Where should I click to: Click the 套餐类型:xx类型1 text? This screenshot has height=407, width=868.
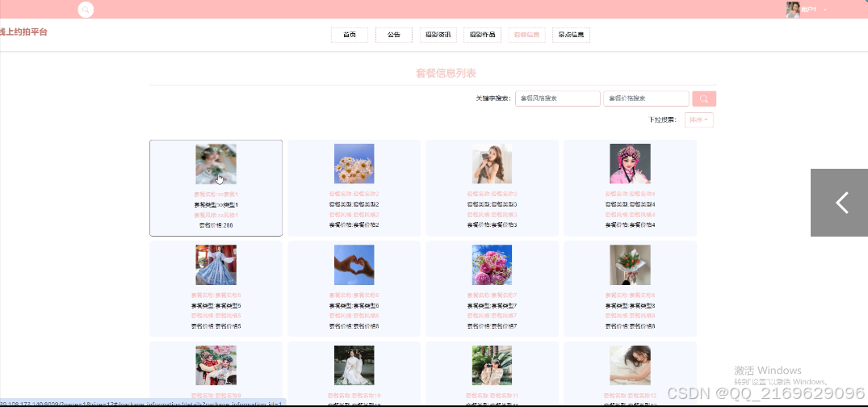[x=216, y=205]
